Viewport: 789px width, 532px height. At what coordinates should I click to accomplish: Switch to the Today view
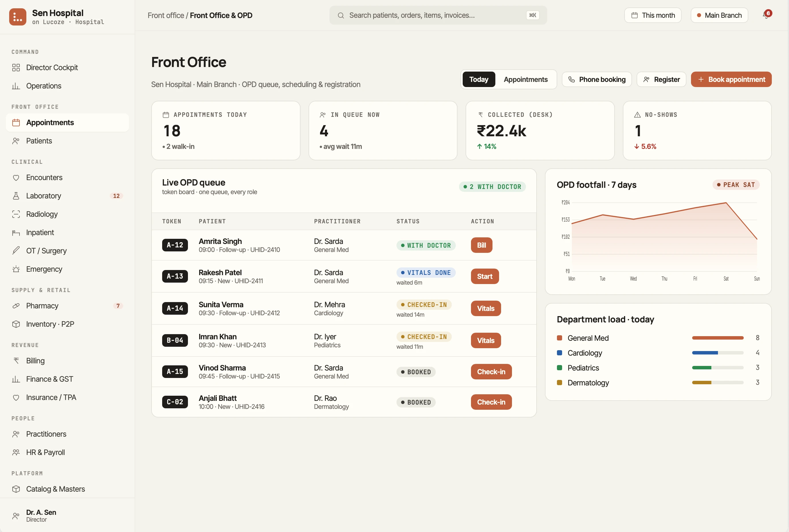pyautogui.click(x=479, y=79)
